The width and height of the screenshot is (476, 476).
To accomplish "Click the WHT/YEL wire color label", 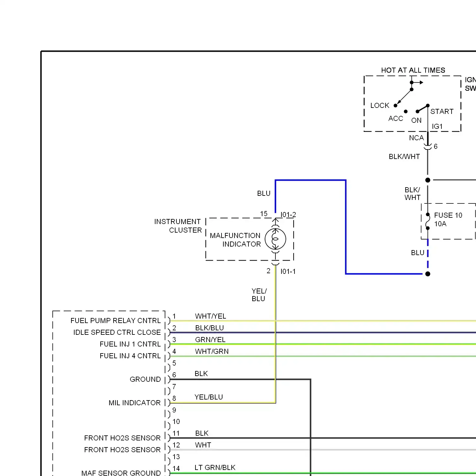I will coord(210,316).
